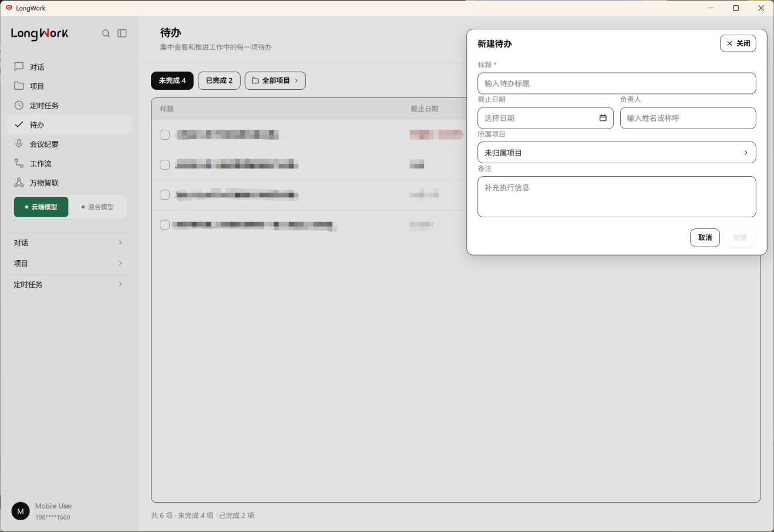Click the search icon in sidebar header
The image size is (774, 532).
pos(106,33)
